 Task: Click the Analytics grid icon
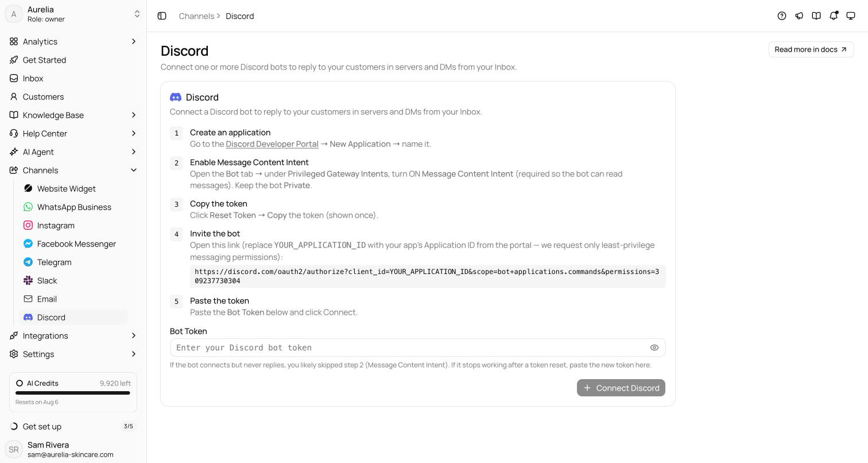click(14, 41)
